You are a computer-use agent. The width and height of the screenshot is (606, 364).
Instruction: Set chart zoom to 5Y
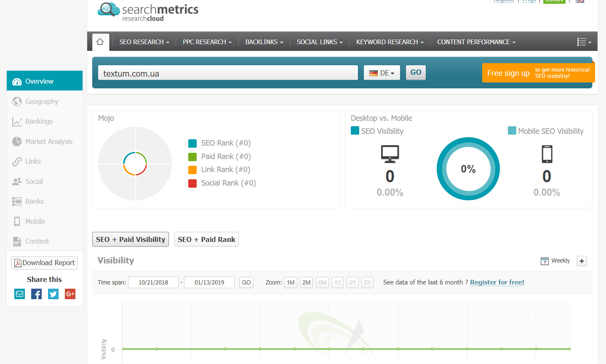[x=368, y=282]
